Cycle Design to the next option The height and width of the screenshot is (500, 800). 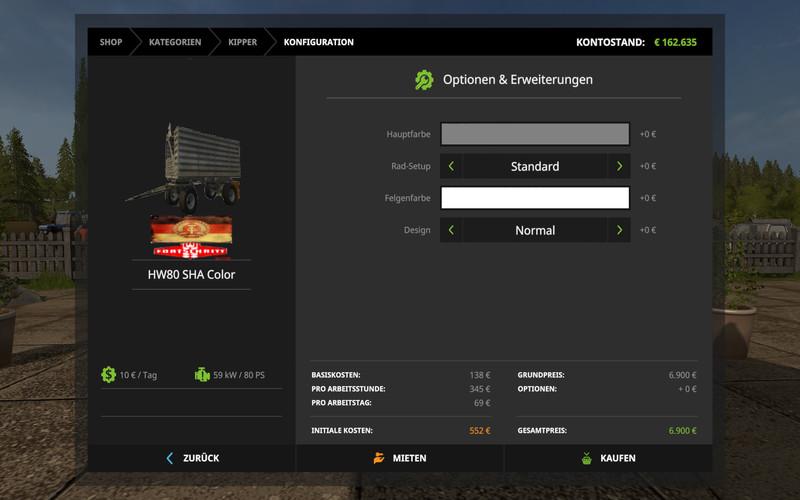tap(619, 230)
